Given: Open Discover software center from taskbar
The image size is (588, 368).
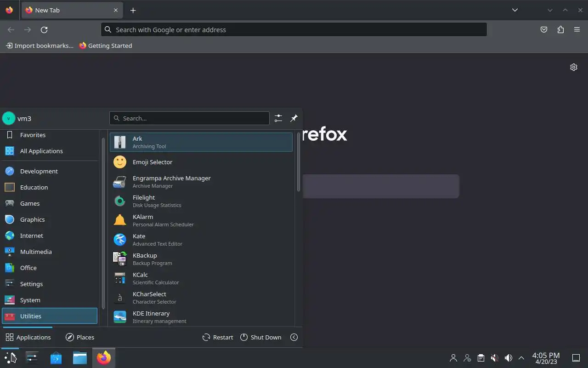Looking at the screenshot, I should click(x=56, y=358).
